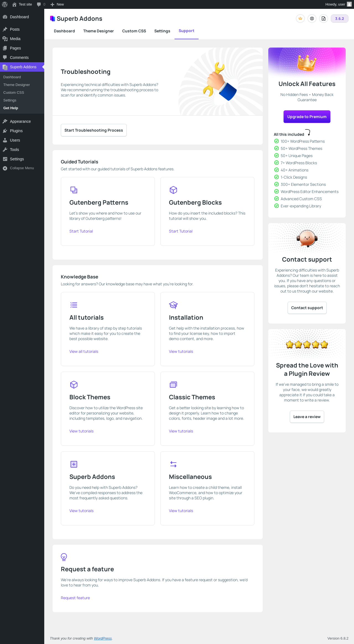The height and width of the screenshot is (644, 354).
Task: View tutorials for Block Themes
Action: point(81,431)
